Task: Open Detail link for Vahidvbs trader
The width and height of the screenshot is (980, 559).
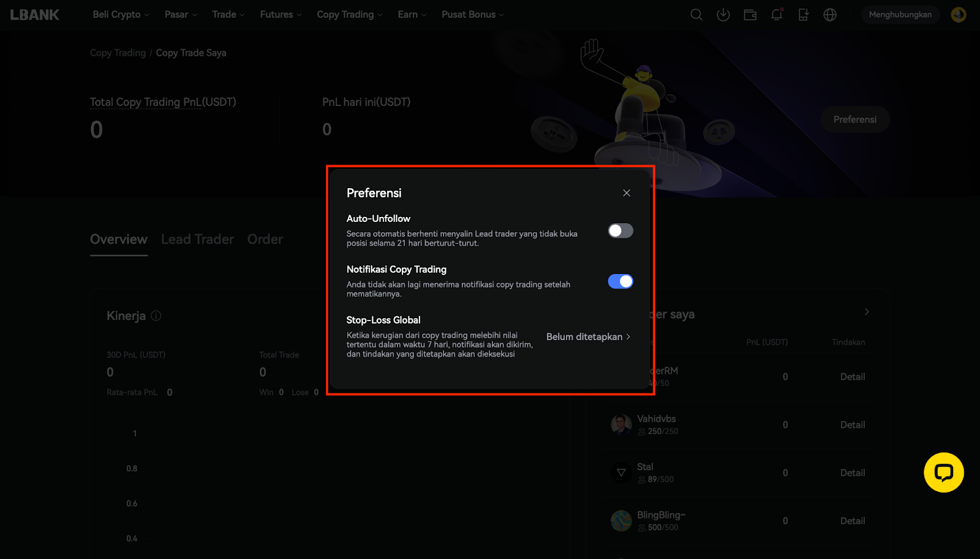Action: click(852, 425)
